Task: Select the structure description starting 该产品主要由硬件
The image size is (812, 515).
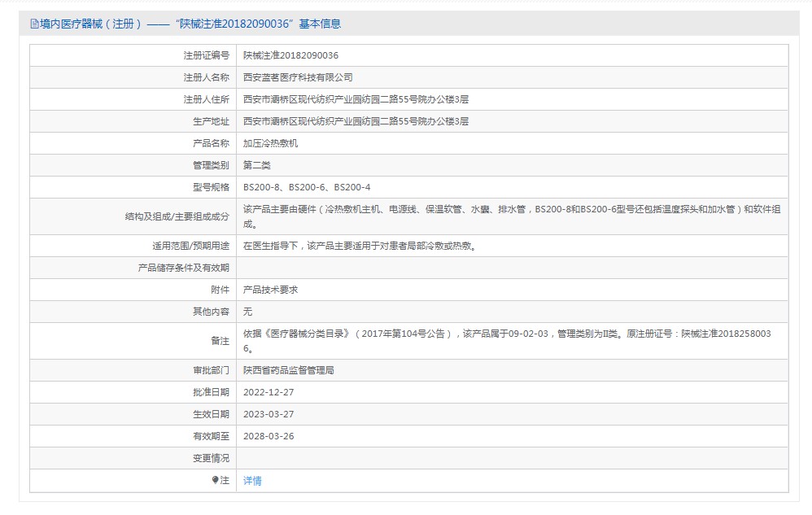Action: 512,216
